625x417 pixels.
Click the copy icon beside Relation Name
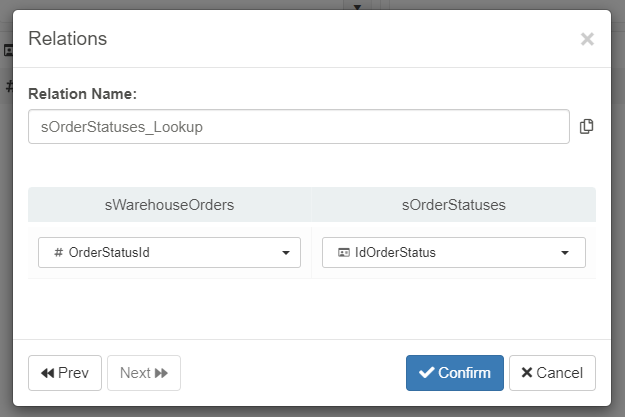coord(587,126)
